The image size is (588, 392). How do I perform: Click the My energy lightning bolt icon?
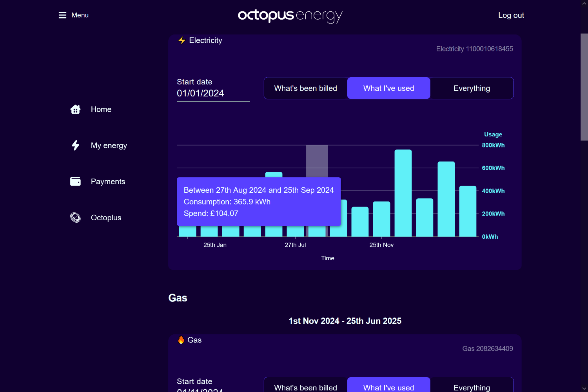click(x=75, y=145)
